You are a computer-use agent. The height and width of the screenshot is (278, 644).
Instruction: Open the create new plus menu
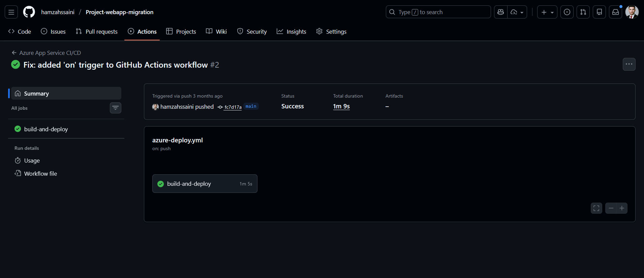[x=547, y=12]
